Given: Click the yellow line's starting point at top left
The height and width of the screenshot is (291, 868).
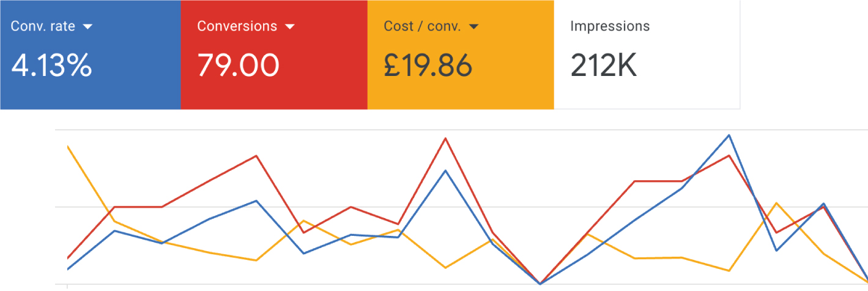Looking at the screenshot, I should 68,146.
